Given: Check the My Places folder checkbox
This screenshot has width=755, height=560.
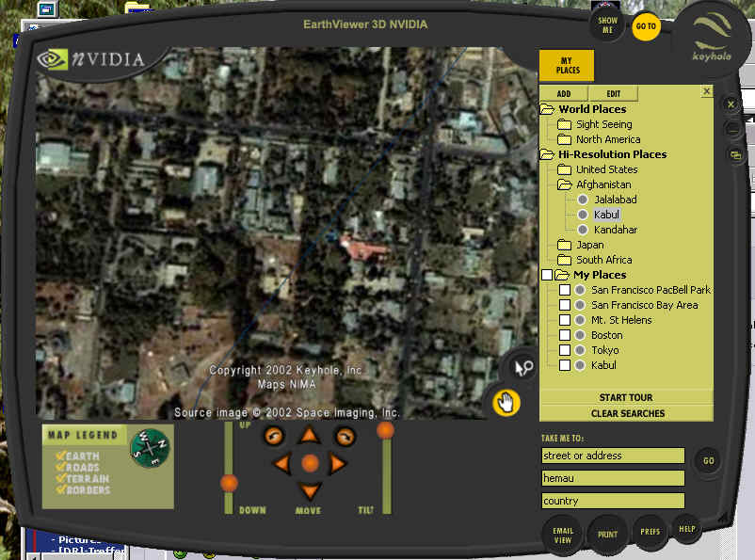Looking at the screenshot, I should [547, 275].
